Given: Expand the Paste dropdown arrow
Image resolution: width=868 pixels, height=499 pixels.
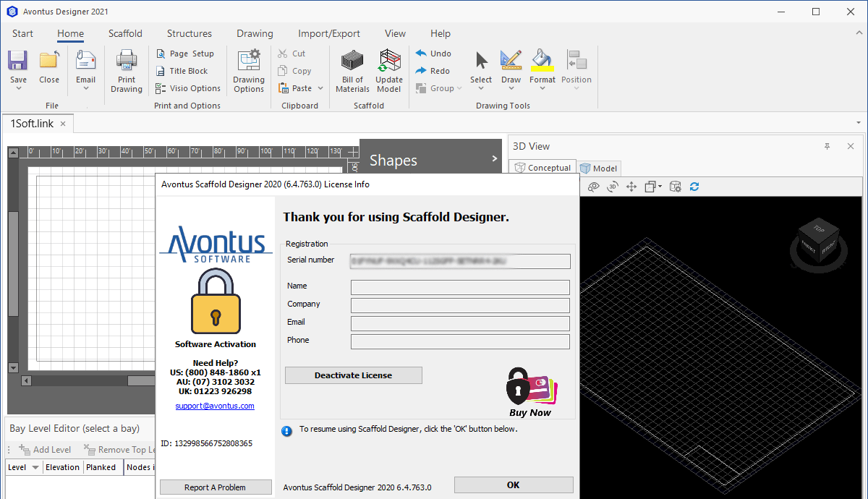Looking at the screenshot, I should pos(319,88).
